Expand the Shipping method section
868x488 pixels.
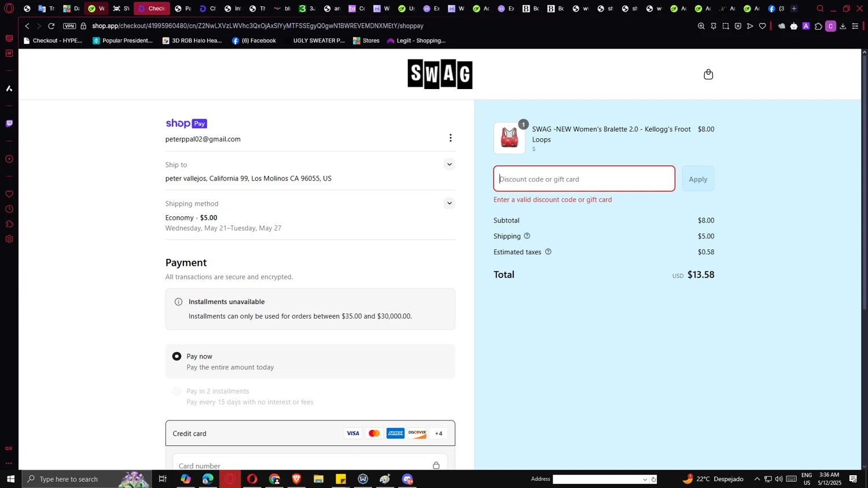449,203
